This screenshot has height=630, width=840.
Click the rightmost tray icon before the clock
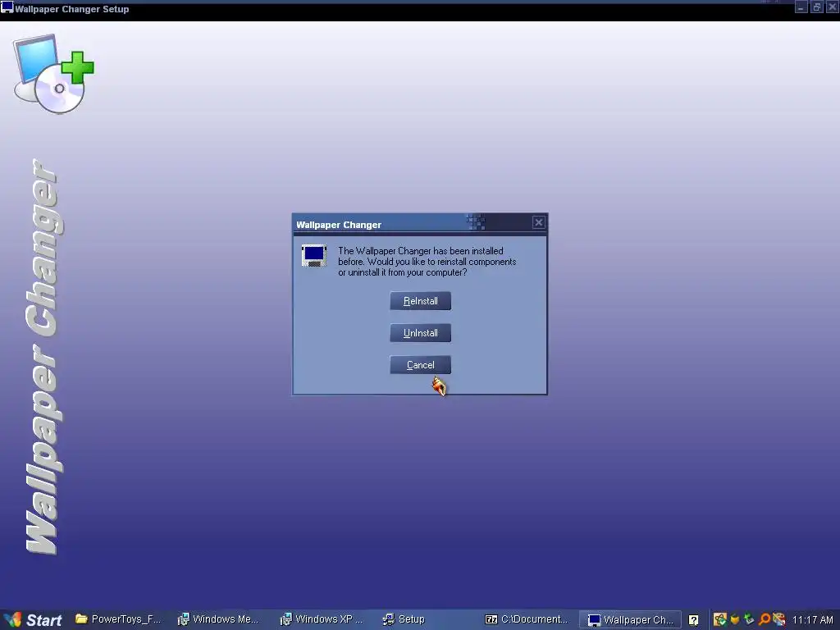pyautogui.click(x=779, y=620)
